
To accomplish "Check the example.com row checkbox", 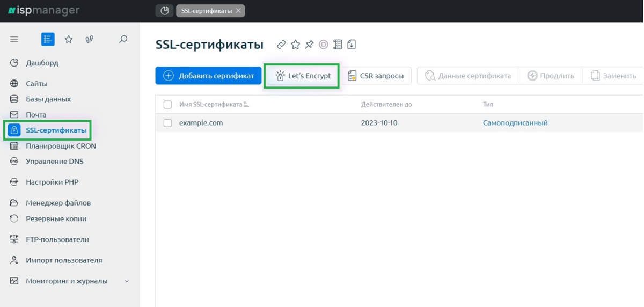I will coord(167,123).
